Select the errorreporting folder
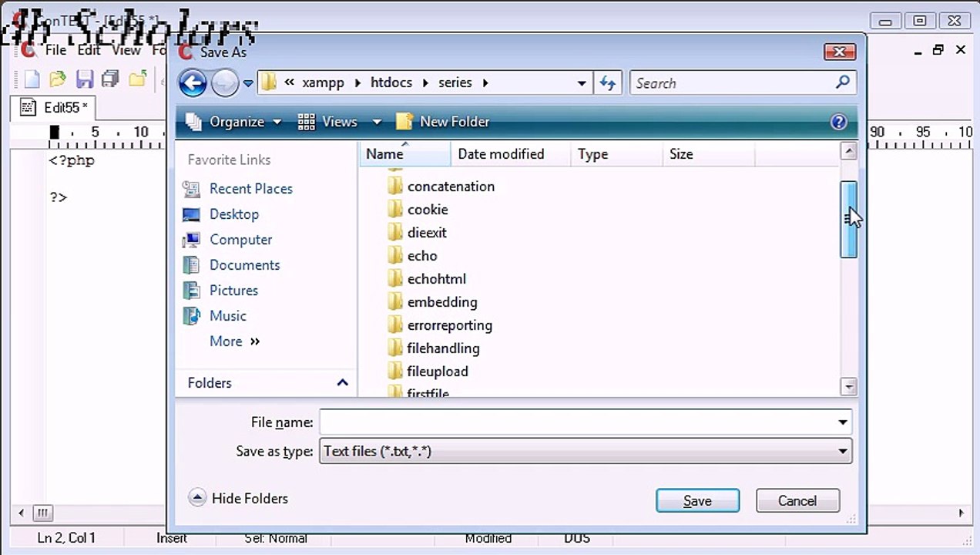Screen dimensions: 980x555 pyautogui.click(x=440, y=325)
